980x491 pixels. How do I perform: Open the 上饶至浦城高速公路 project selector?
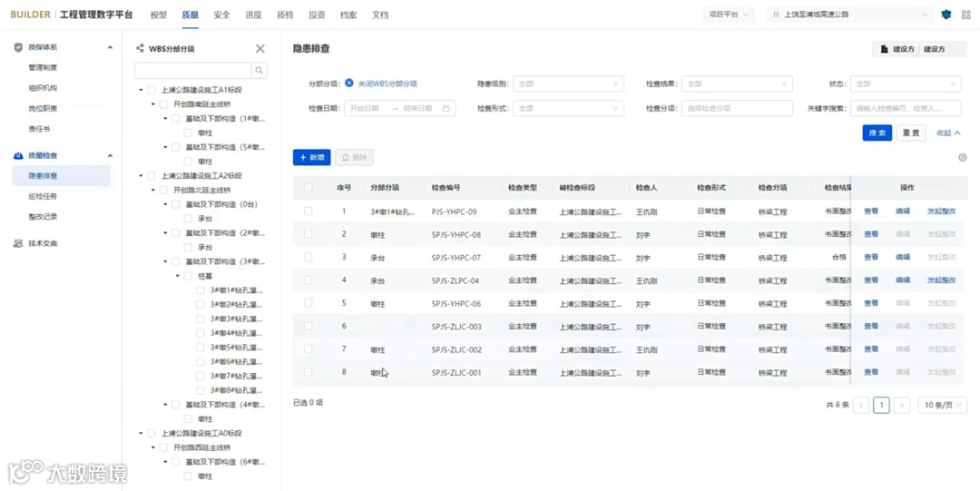coord(850,15)
